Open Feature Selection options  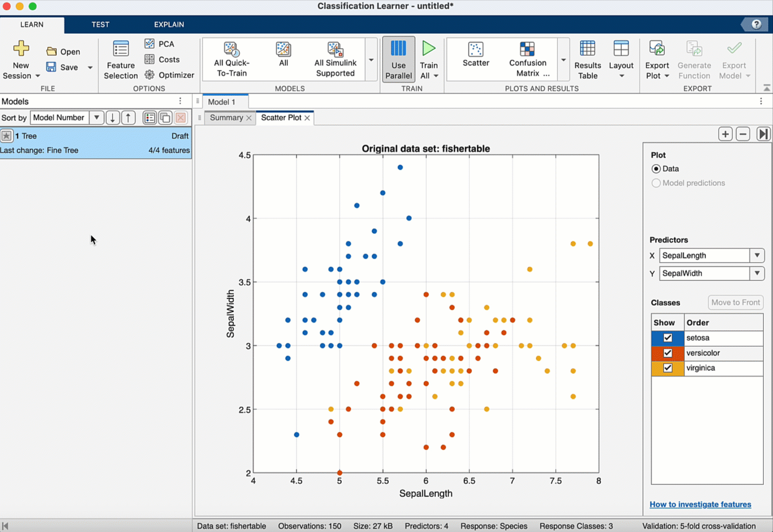(120, 60)
